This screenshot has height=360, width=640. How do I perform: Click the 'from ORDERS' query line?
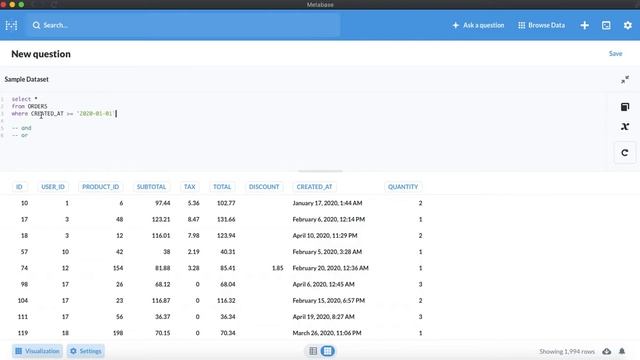click(x=29, y=106)
